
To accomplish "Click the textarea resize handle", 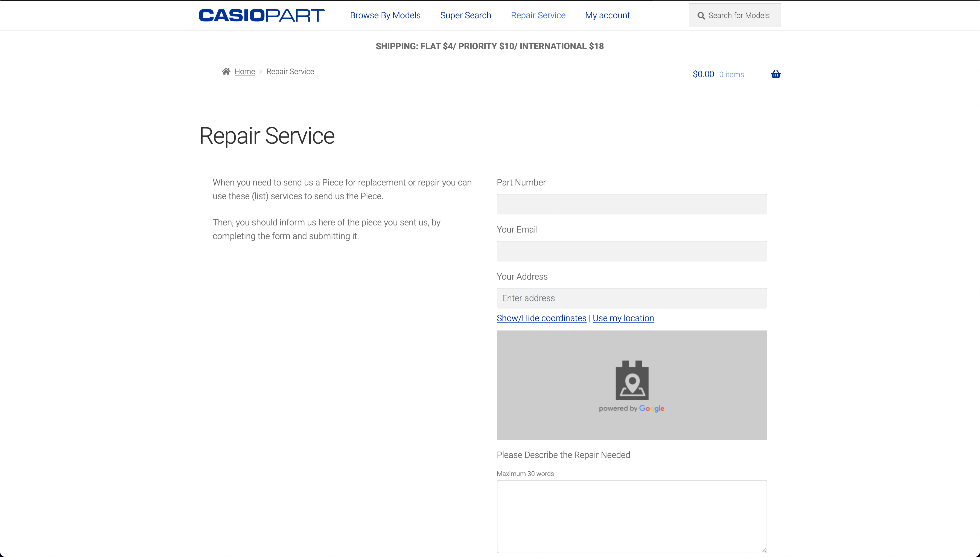I will coord(764,550).
